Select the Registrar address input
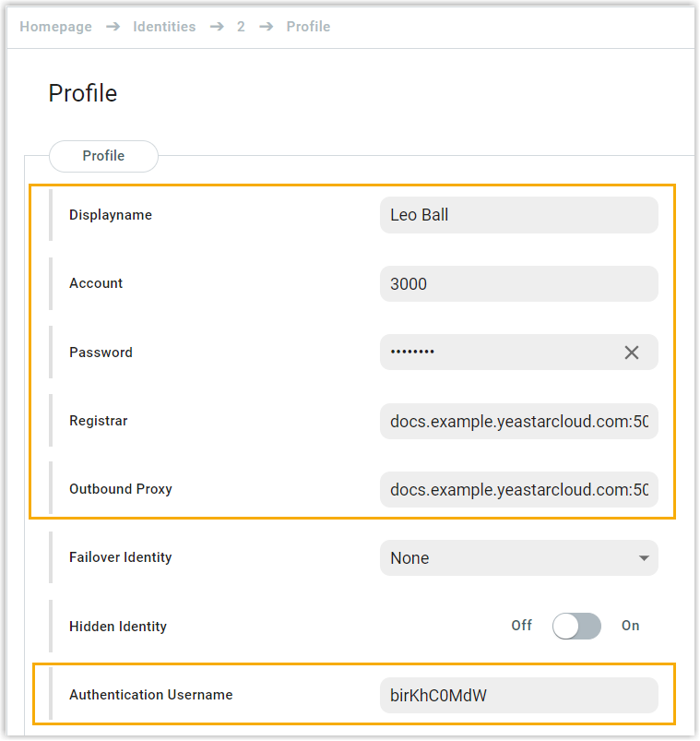700x741 pixels. click(x=518, y=421)
